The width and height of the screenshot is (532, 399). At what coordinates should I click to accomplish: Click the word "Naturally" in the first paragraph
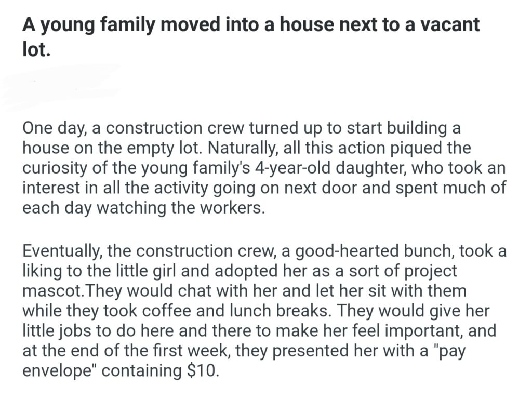click(x=242, y=148)
